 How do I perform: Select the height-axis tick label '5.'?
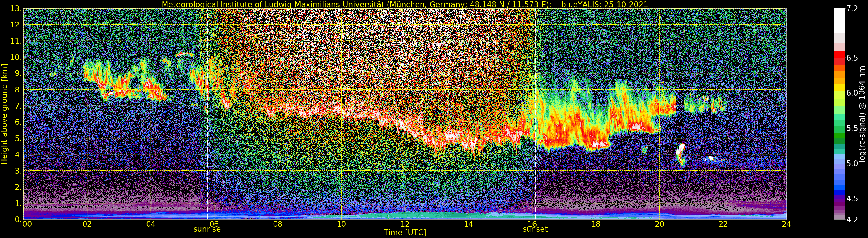pyautogui.click(x=18, y=138)
